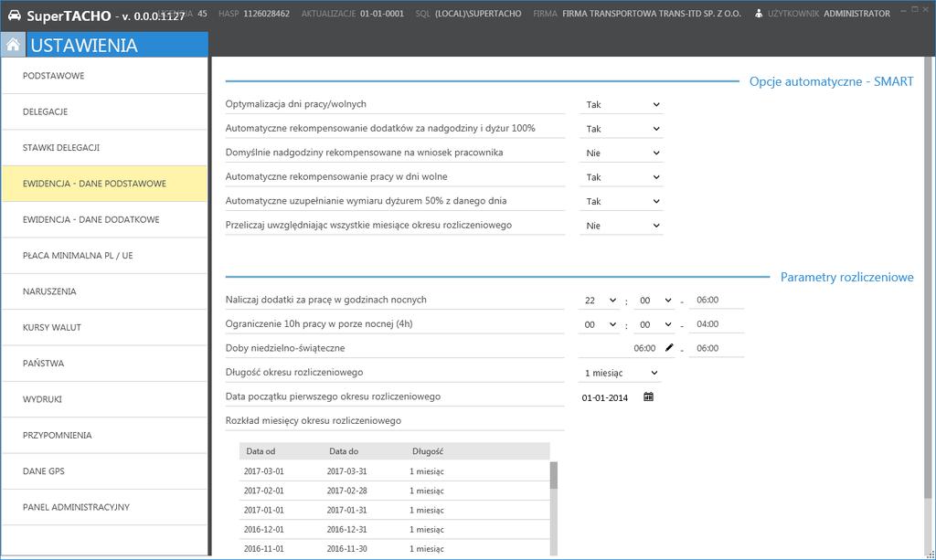This screenshot has width=936, height=560.
Task: Select table row 2017-01-01
Action: click(394, 510)
